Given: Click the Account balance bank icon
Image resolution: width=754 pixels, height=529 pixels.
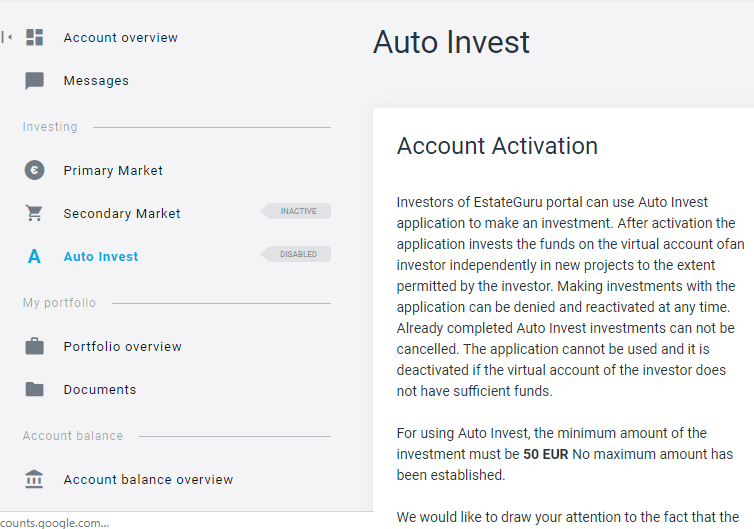Looking at the screenshot, I should click(35, 480).
